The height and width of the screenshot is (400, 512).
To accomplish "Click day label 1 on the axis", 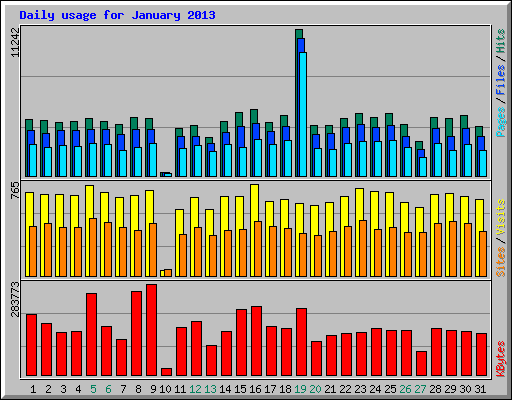I will (33, 389).
